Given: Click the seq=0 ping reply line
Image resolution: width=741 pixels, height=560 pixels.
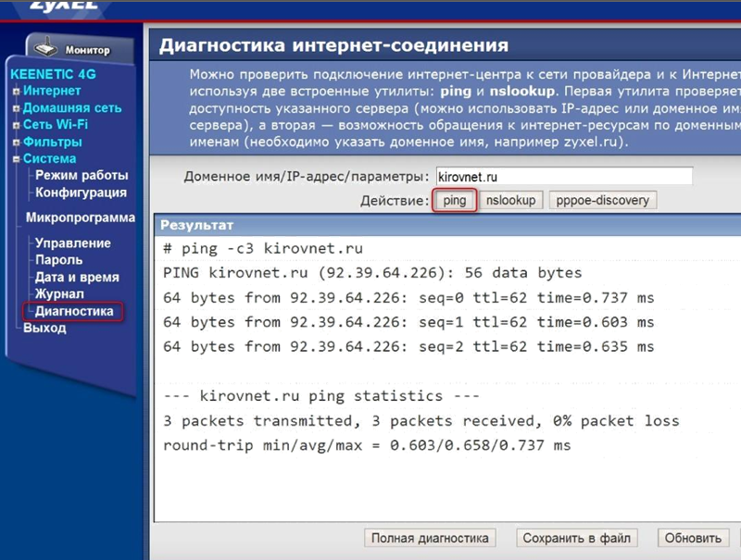Looking at the screenshot, I should [x=408, y=298].
